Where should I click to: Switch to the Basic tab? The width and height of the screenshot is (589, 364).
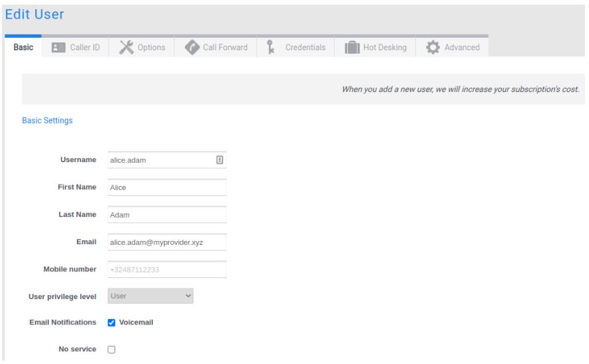(23, 48)
